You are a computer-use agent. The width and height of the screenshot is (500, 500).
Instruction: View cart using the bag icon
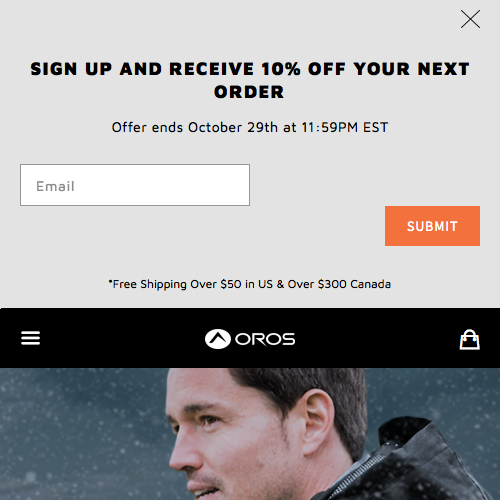point(470,339)
